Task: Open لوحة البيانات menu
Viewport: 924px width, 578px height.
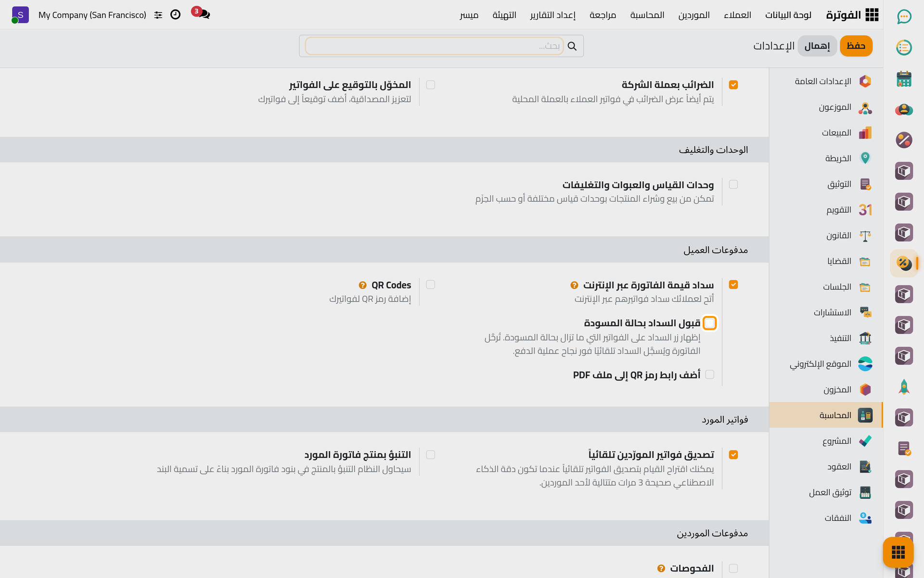Action: [788, 15]
